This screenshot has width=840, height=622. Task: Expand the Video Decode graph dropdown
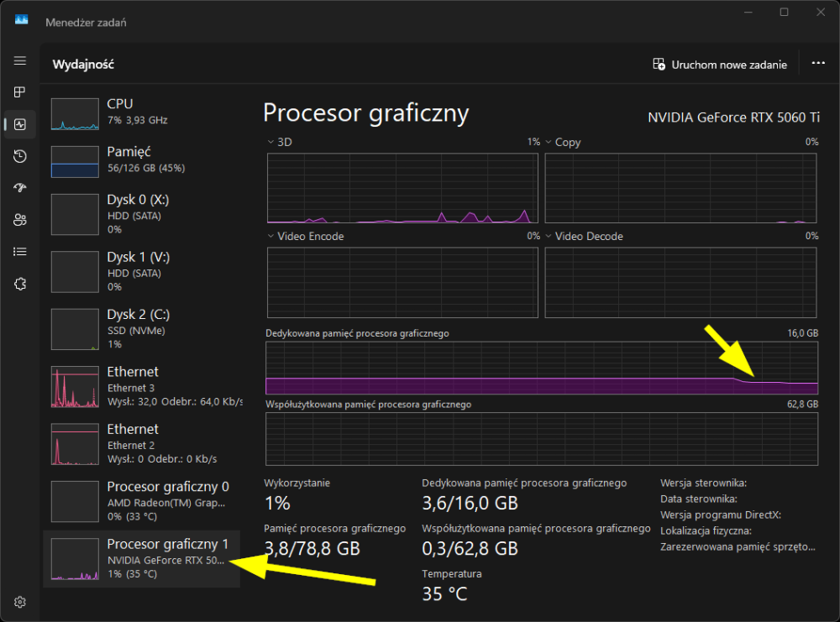pyautogui.click(x=549, y=236)
